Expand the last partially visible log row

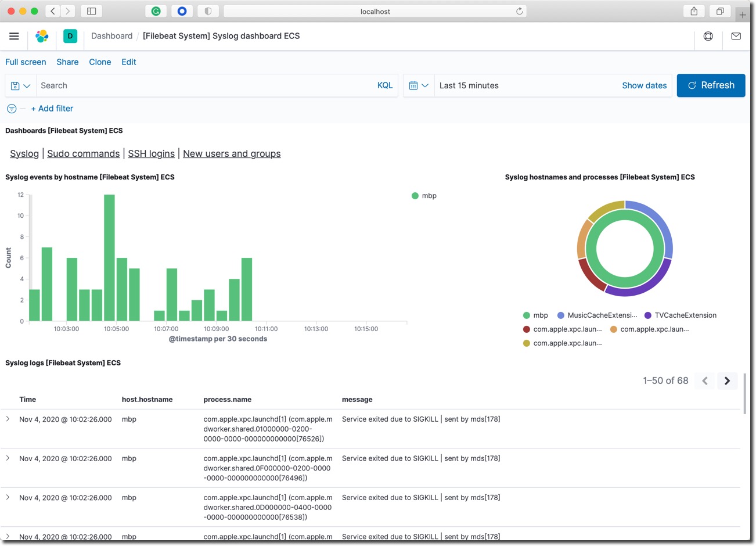8,536
